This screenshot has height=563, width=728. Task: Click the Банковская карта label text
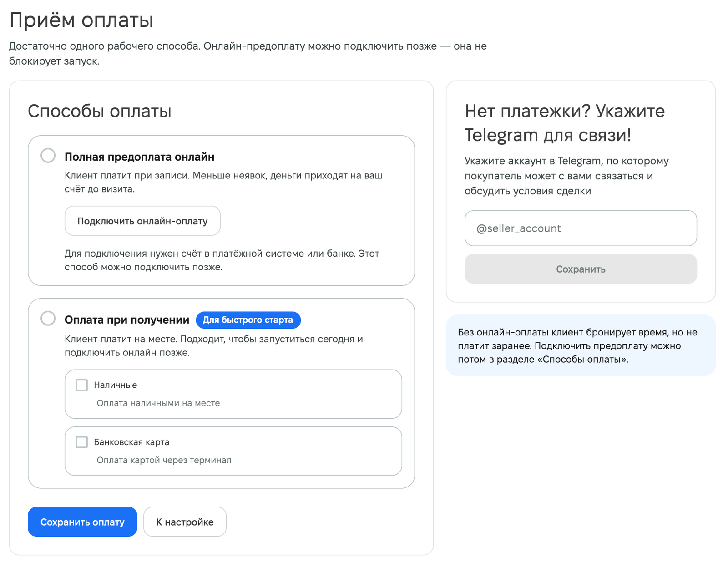[131, 442]
